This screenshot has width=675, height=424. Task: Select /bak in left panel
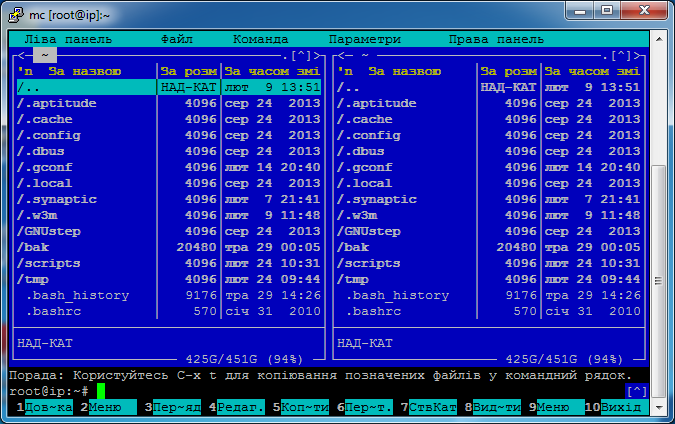point(169,247)
